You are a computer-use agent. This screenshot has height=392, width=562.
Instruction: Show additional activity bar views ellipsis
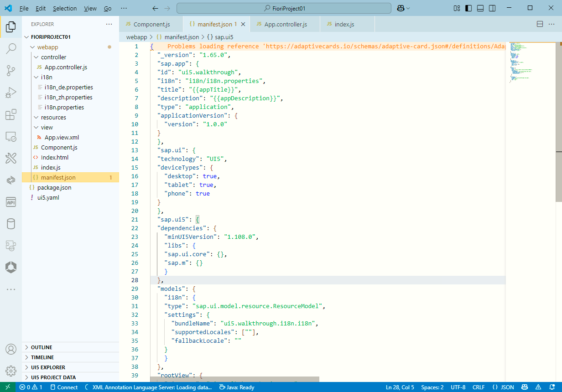pyautogui.click(x=11, y=289)
